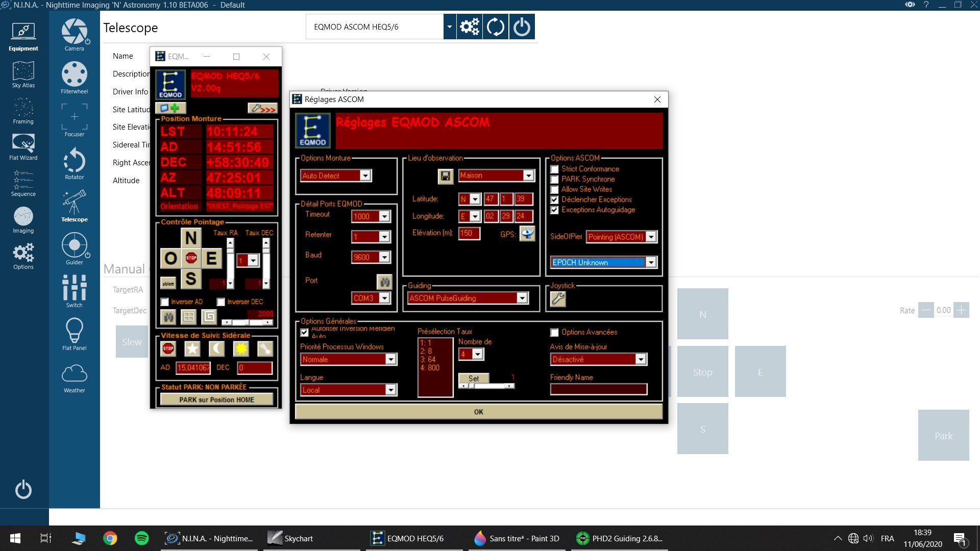Go to the Sequence tab

[23, 184]
